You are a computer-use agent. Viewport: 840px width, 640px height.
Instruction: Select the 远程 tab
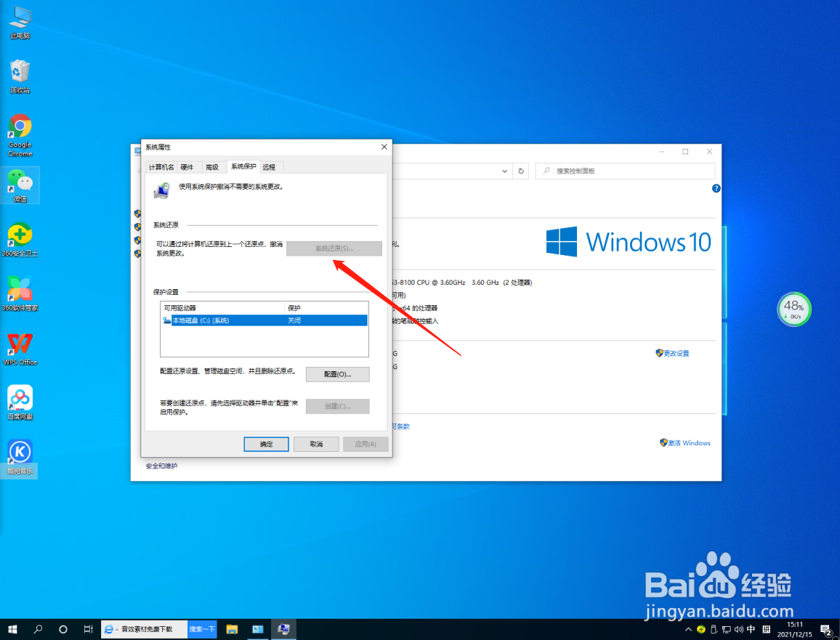(270, 166)
